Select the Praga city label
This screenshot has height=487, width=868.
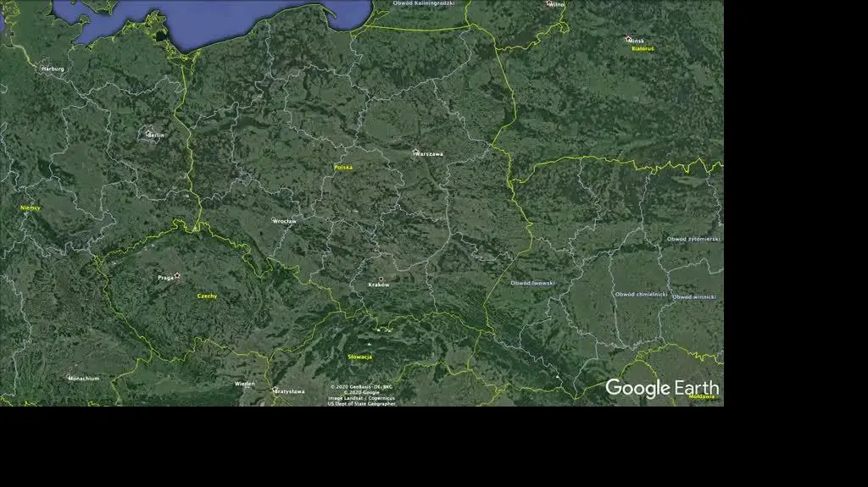tap(165, 278)
